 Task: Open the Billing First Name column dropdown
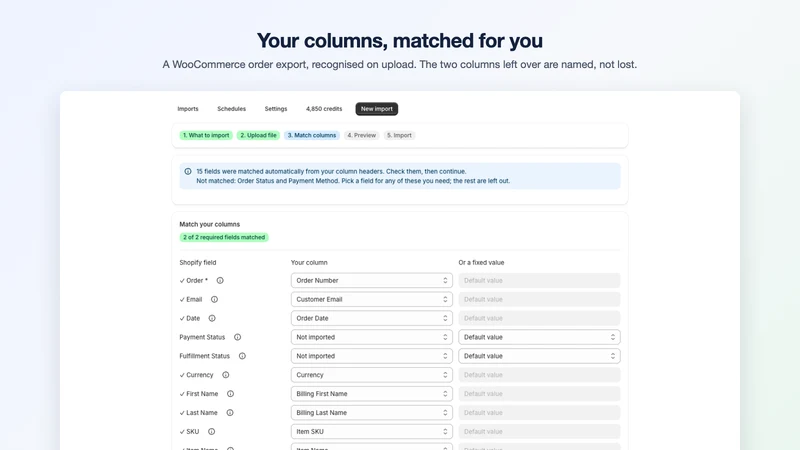click(x=371, y=394)
